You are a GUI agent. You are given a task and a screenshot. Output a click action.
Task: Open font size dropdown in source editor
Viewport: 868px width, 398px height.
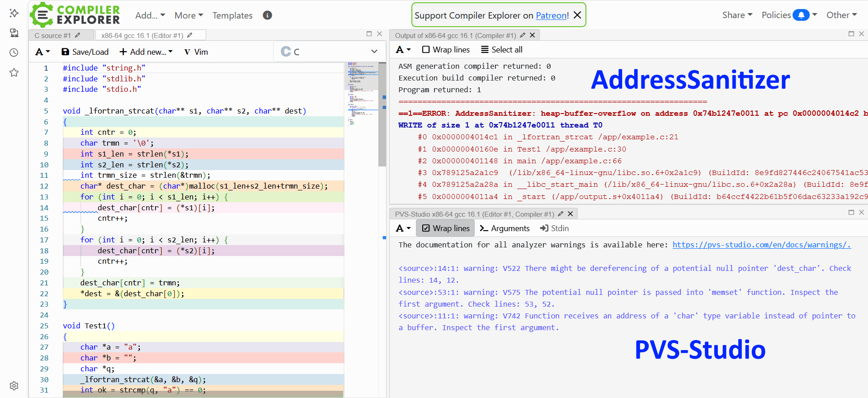[x=42, y=52]
